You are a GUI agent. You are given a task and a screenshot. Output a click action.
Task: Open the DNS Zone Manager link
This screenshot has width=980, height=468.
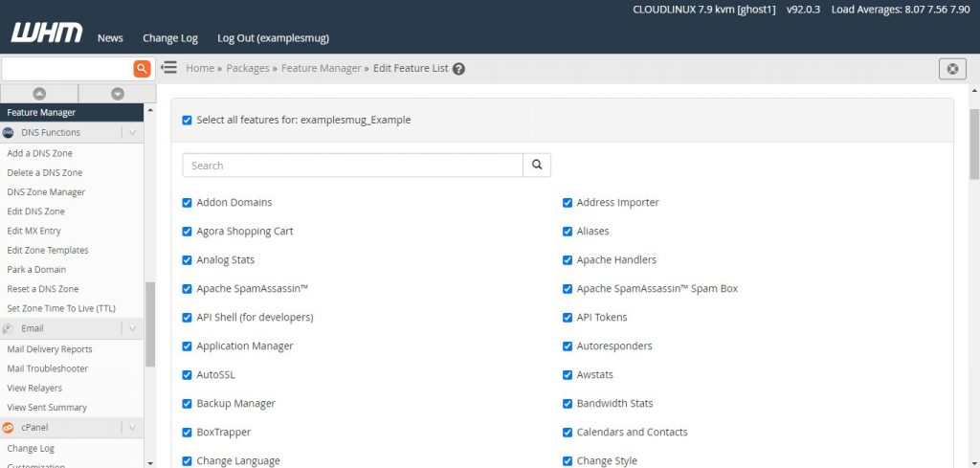pos(46,192)
